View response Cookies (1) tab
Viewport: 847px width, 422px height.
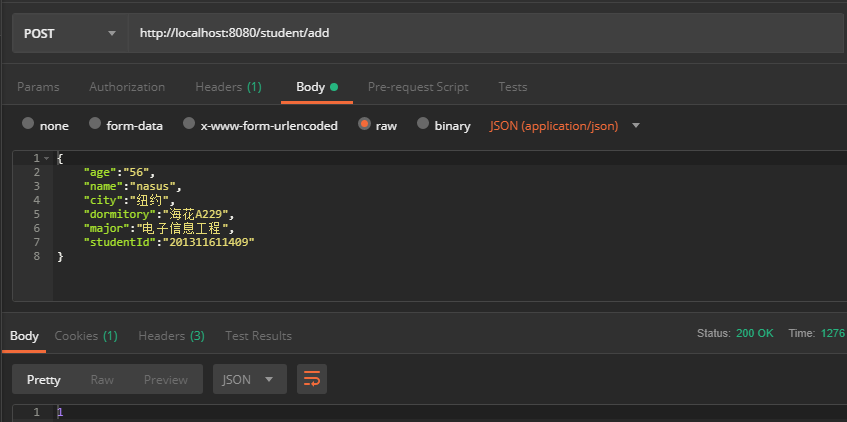[86, 336]
